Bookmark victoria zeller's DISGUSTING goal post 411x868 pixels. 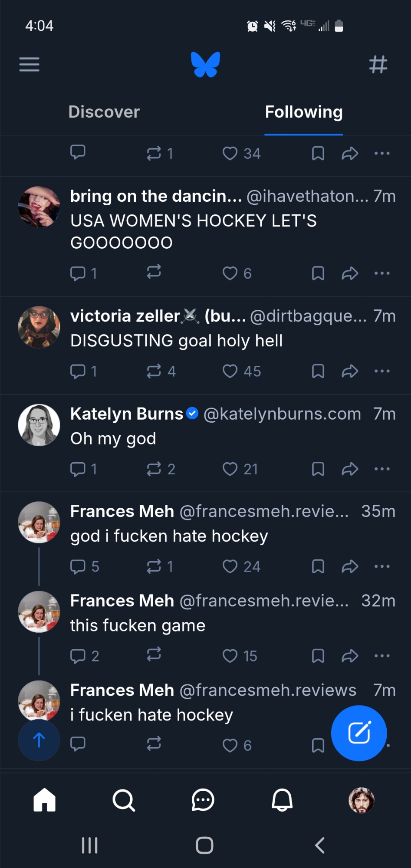click(318, 371)
